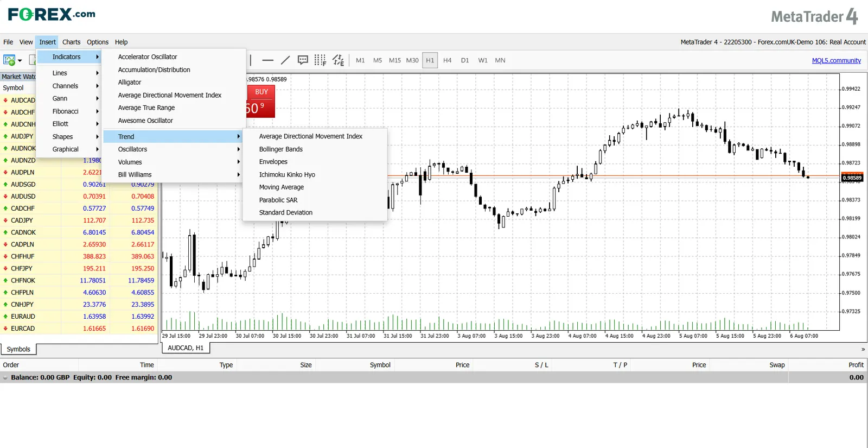
Task: Choose Ichimoku Kinko Hyo indicator
Action: [315, 175]
